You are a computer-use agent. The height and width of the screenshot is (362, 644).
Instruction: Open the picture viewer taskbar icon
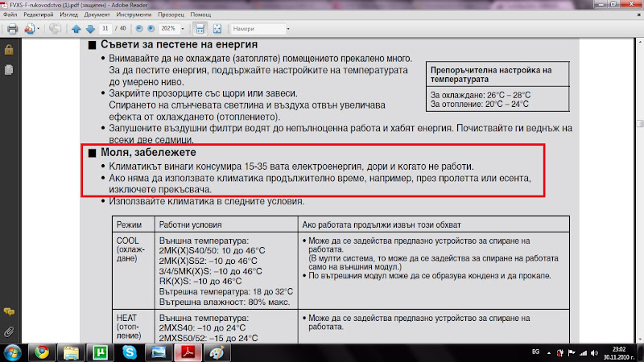159,353
